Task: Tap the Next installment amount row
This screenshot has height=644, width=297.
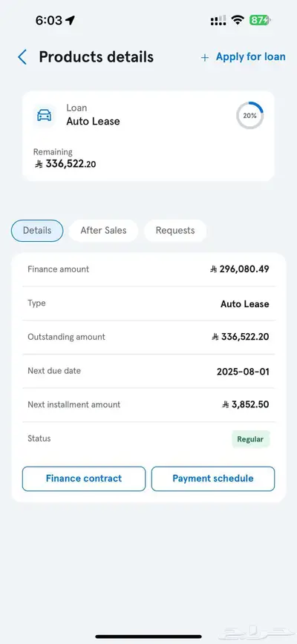Action: click(x=148, y=405)
